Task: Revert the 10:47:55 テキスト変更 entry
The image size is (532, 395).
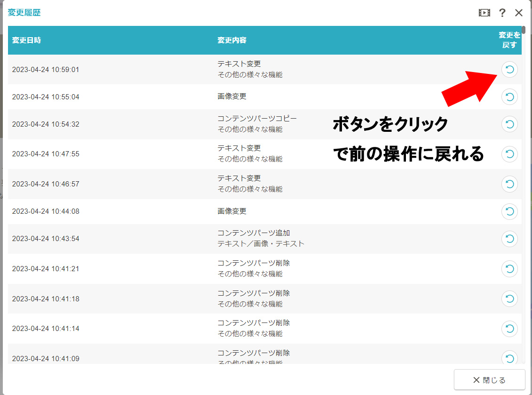Action: [x=509, y=154]
